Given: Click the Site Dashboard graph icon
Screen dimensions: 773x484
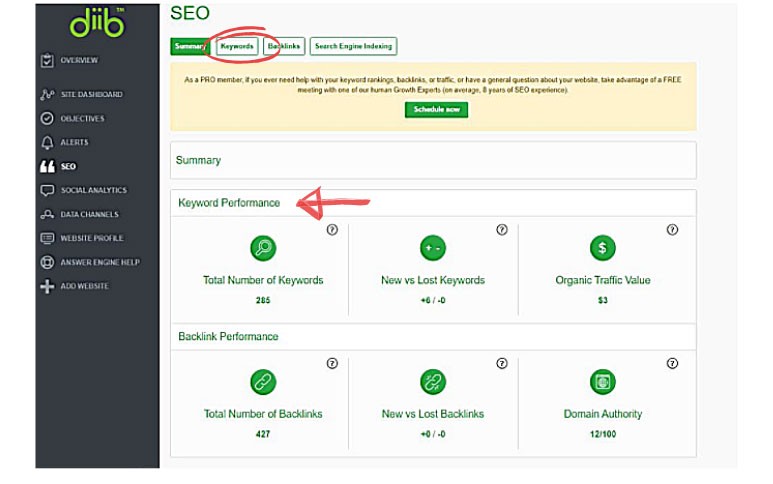Looking at the screenshot, I should click(47, 94).
